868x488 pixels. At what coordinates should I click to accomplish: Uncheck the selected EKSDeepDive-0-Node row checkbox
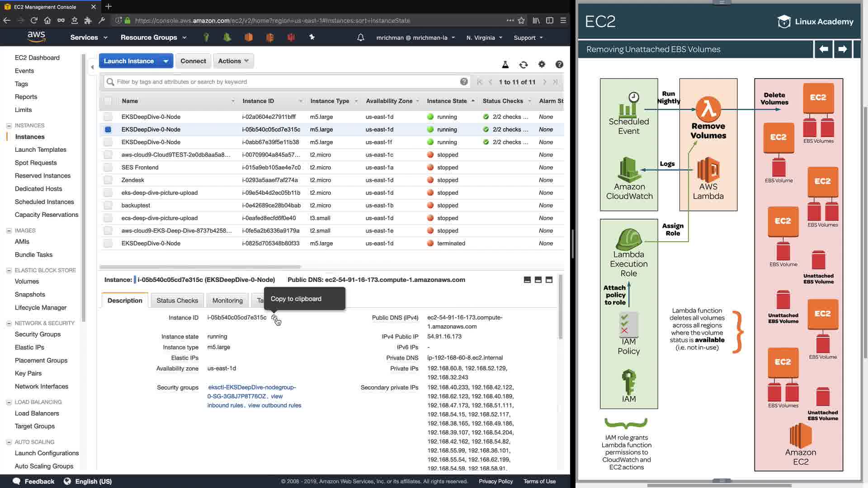[108, 130]
